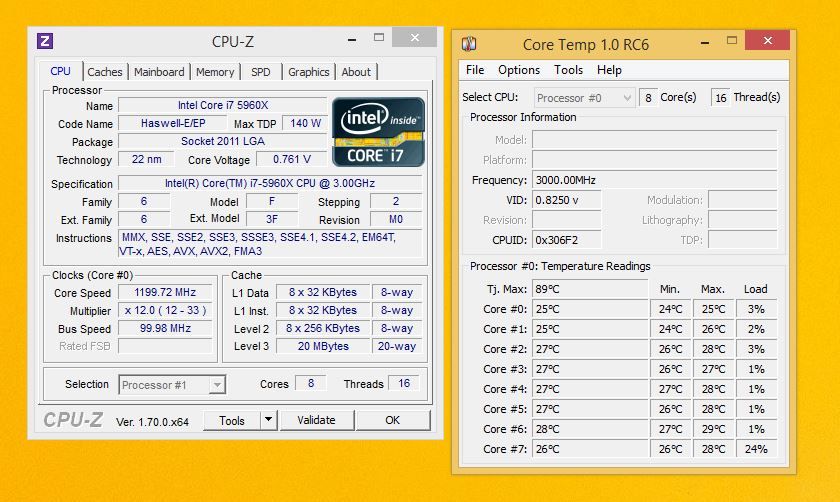
Task: Close the CPU-Z window
Action: click(x=414, y=38)
